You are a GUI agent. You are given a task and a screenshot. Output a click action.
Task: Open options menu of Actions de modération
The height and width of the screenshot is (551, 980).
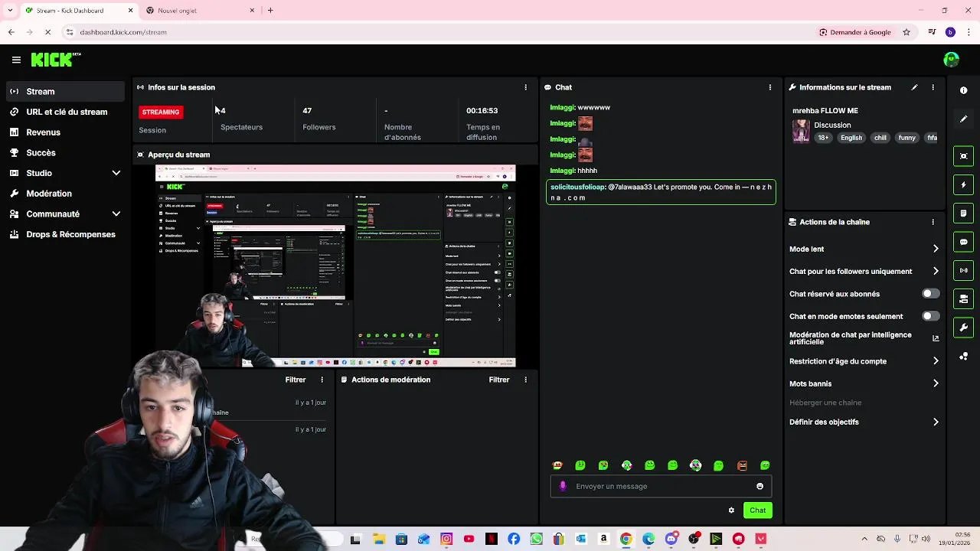(x=525, y=380)
